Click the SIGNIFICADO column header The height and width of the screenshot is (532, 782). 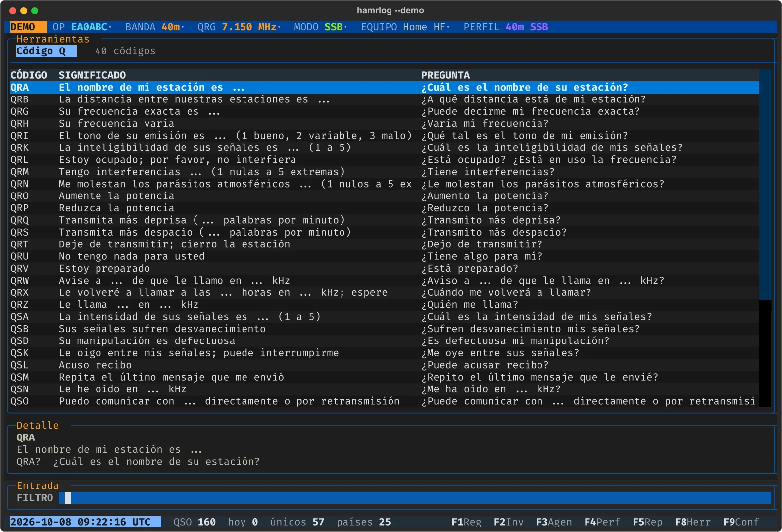(93, 75)
